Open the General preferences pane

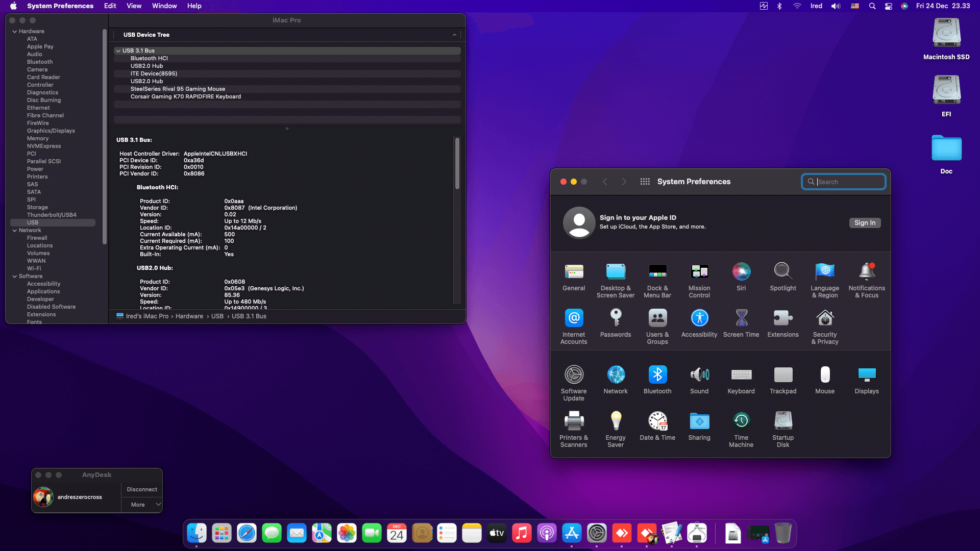tap(574, 277)
